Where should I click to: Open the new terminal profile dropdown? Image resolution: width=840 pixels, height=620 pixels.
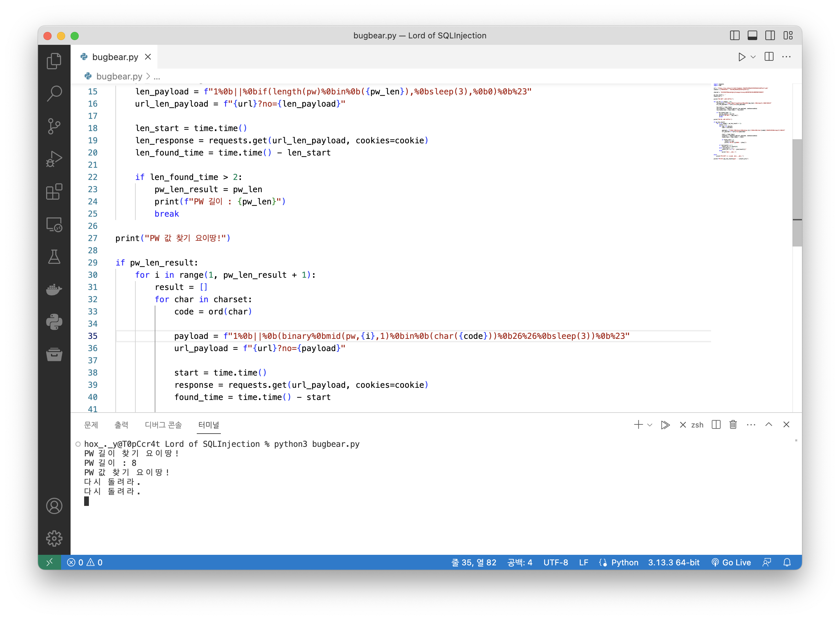click(650, 425)
